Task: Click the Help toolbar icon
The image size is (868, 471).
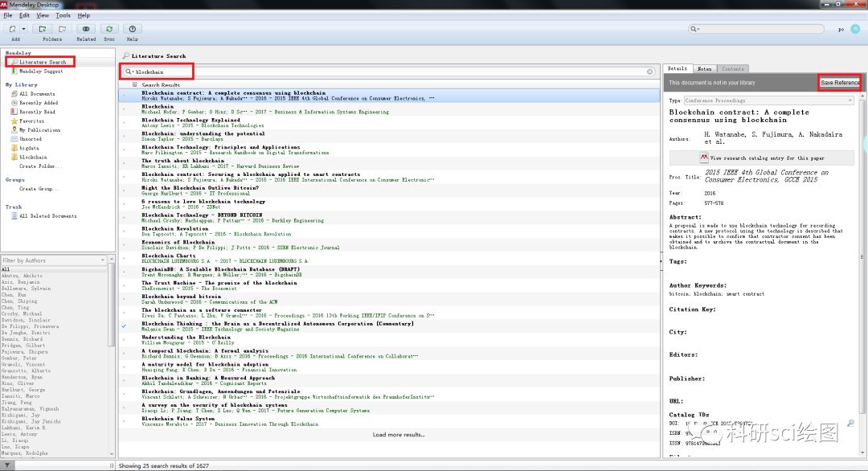Action: pos(133,29)
